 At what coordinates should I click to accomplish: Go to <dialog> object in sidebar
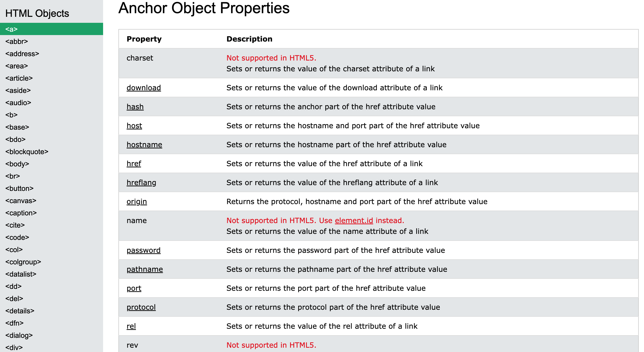point(19,335)
